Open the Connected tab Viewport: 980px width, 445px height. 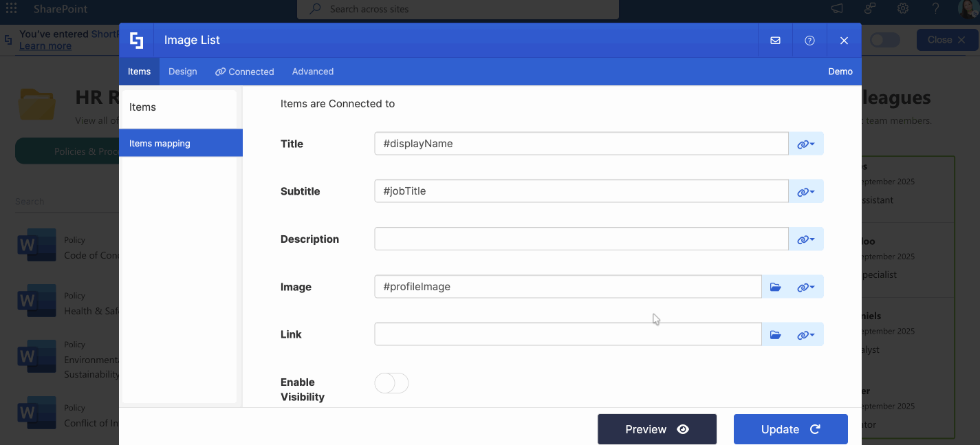point(244,71)
